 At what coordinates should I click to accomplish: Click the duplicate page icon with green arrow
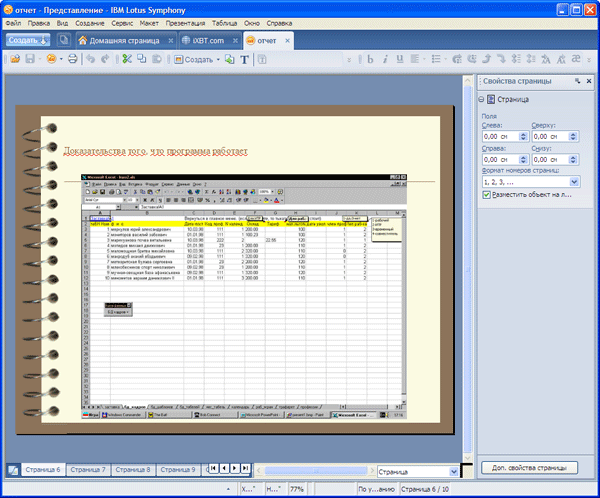(x=229, y=59)
